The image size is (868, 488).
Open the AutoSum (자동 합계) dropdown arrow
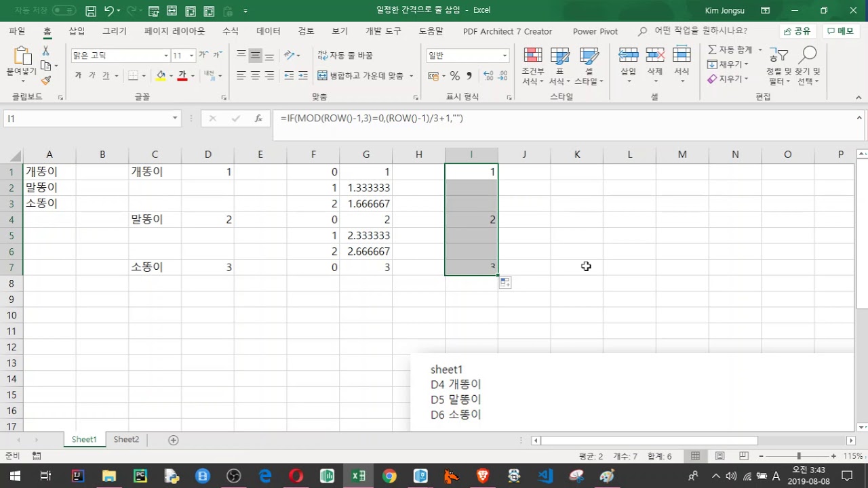[x=760, y=50]
